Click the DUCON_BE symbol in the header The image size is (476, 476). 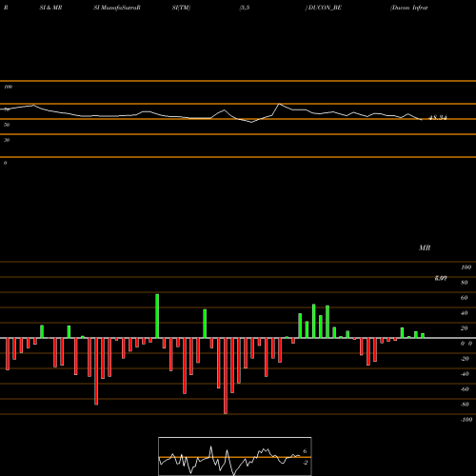[325, 8]
